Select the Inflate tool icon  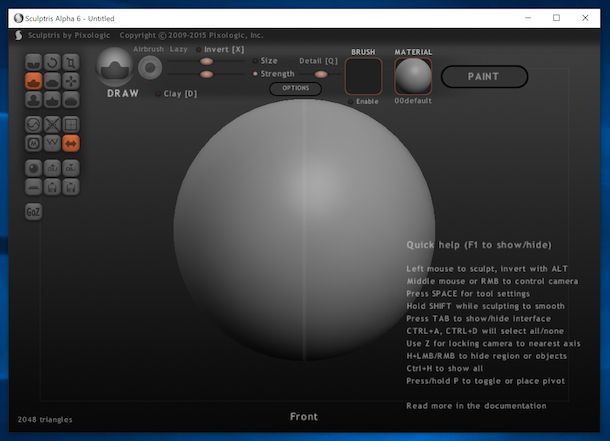[x=33, y=100]
